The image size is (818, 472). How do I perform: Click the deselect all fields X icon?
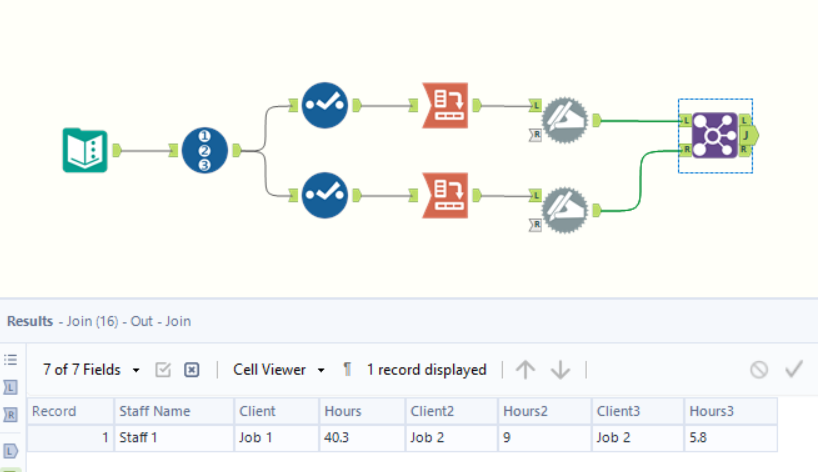(192, 370)
